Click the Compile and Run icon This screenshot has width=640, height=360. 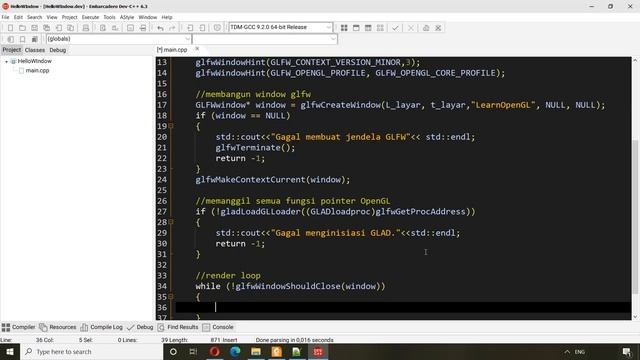click(368, 28)
